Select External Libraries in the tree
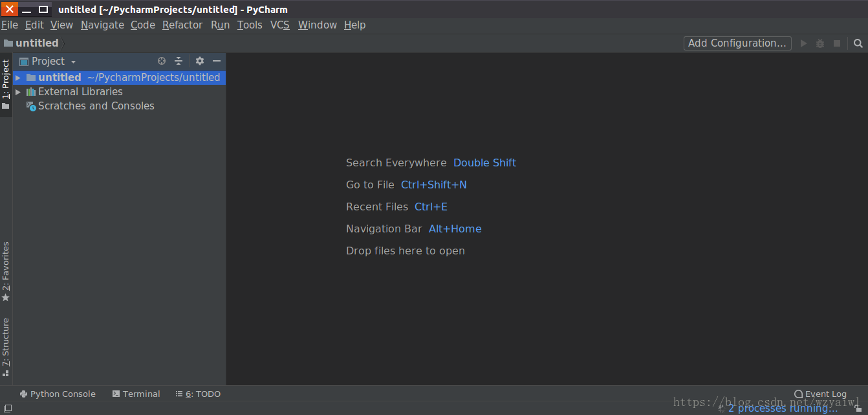 coord(80,92)
